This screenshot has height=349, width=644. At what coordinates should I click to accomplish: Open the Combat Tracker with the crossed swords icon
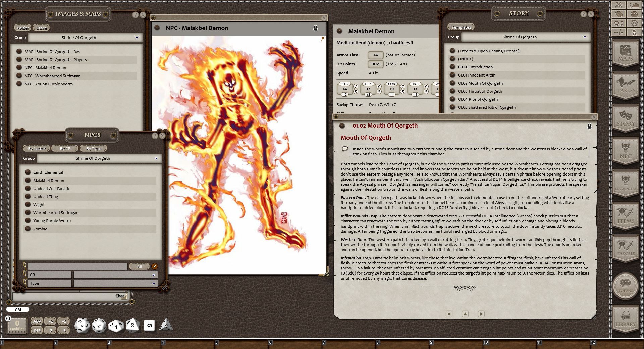click(619, 5)
